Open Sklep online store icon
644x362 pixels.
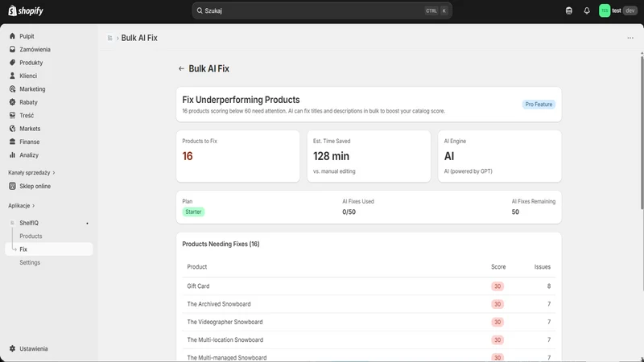(12, 186)
